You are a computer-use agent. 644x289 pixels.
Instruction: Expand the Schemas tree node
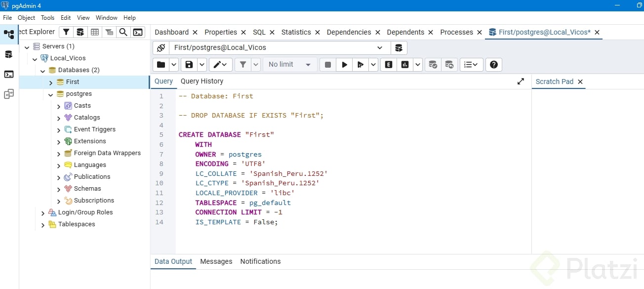point(59,189)
